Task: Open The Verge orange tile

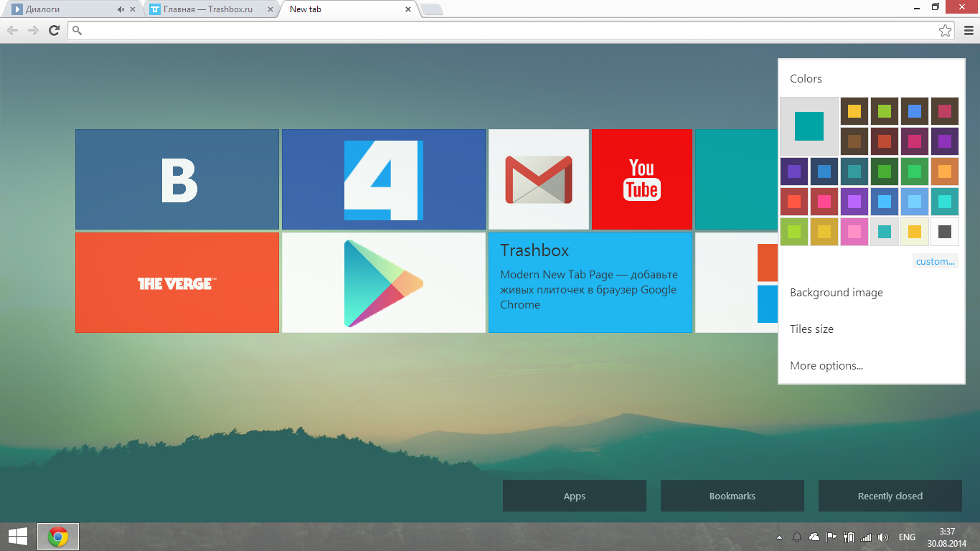Action: (x=177, y=283)
